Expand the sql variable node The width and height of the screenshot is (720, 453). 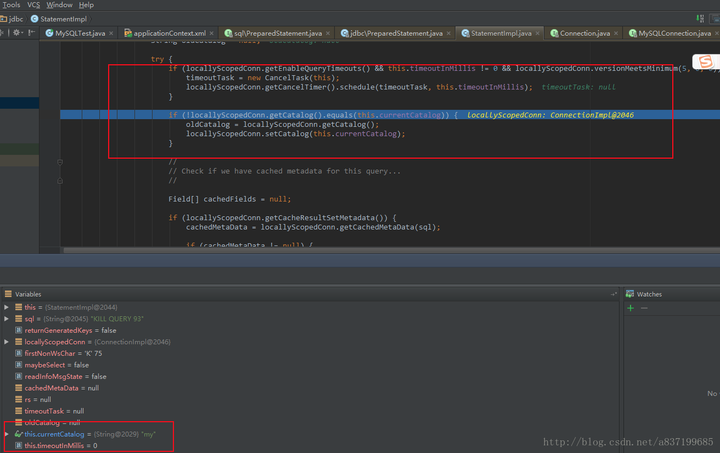point(6,319)
